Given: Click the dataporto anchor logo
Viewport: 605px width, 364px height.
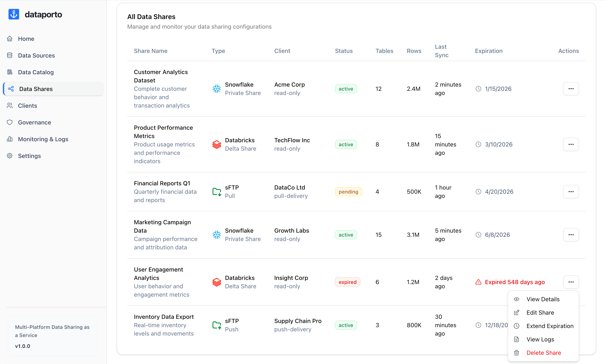Looking at the screenshot, I should [14, 14].
